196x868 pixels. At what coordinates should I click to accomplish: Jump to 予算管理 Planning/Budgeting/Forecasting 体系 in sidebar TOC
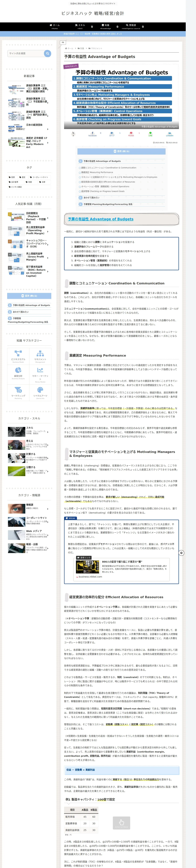(x=28, y=320)
